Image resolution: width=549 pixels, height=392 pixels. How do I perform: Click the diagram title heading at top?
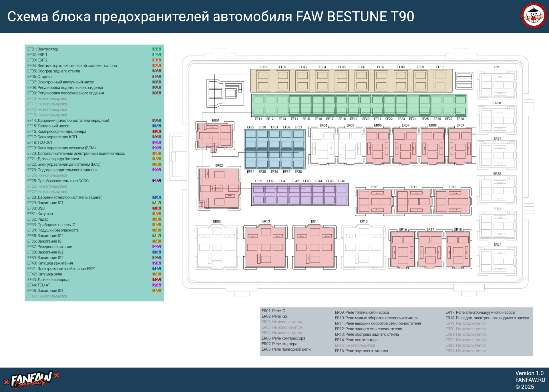(211, 16)
